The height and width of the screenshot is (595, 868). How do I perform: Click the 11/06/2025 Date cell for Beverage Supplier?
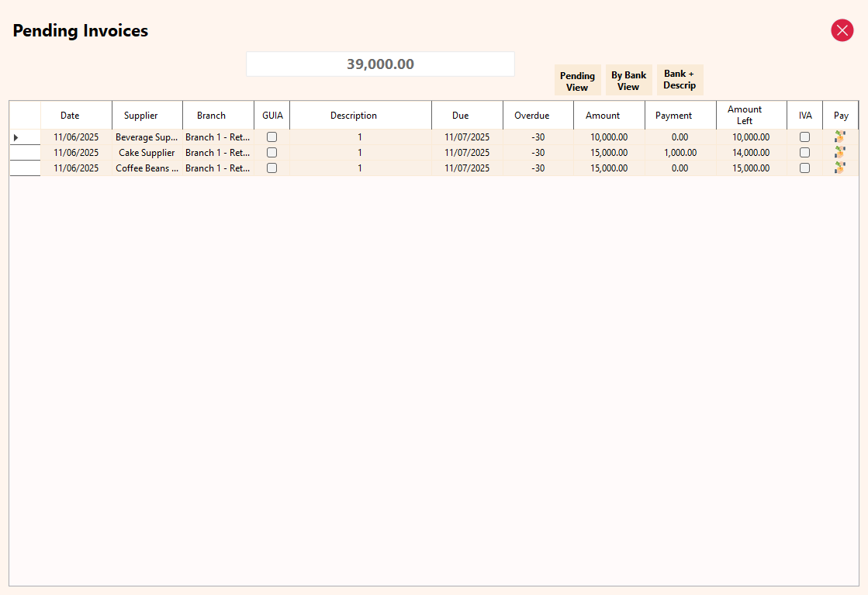(76, 137)
